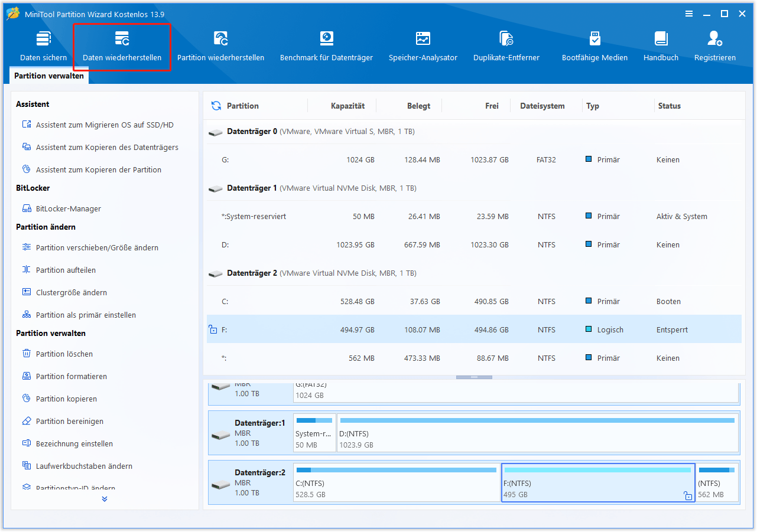Viewport: 757px width, 532px height.
Task: Choose Clustergröße ändern
Action: 64,293
